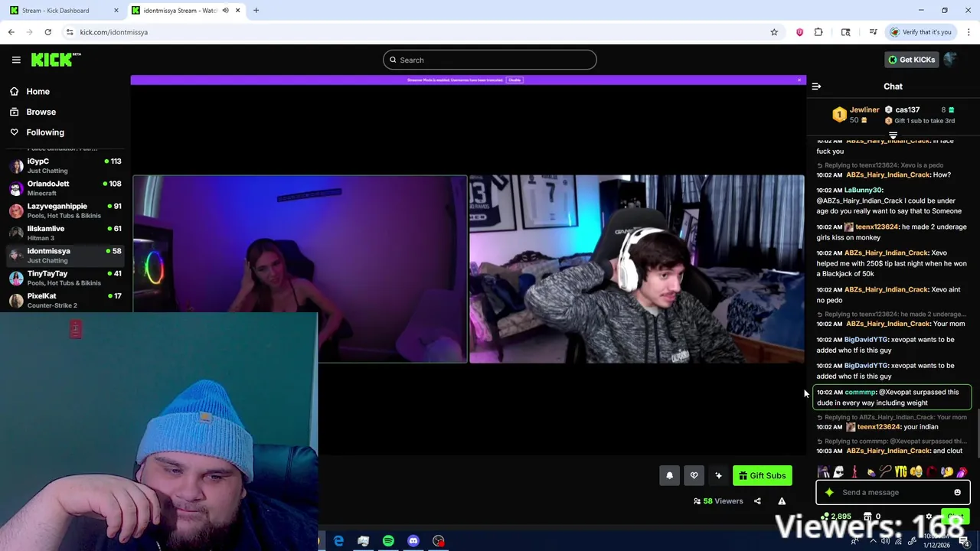Share the stream via share icon
Viewport: 980px width, 551px height.
(x=757, y=501)
